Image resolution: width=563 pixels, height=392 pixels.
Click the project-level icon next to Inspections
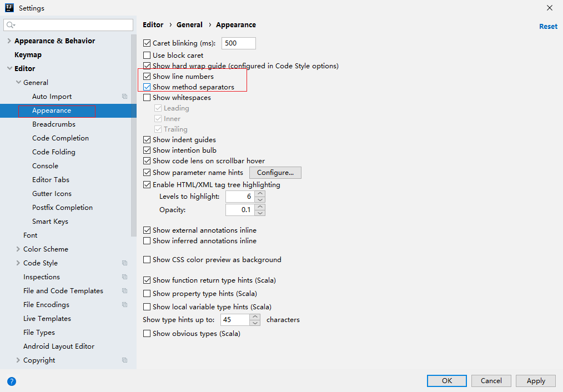tap(124, 277)
